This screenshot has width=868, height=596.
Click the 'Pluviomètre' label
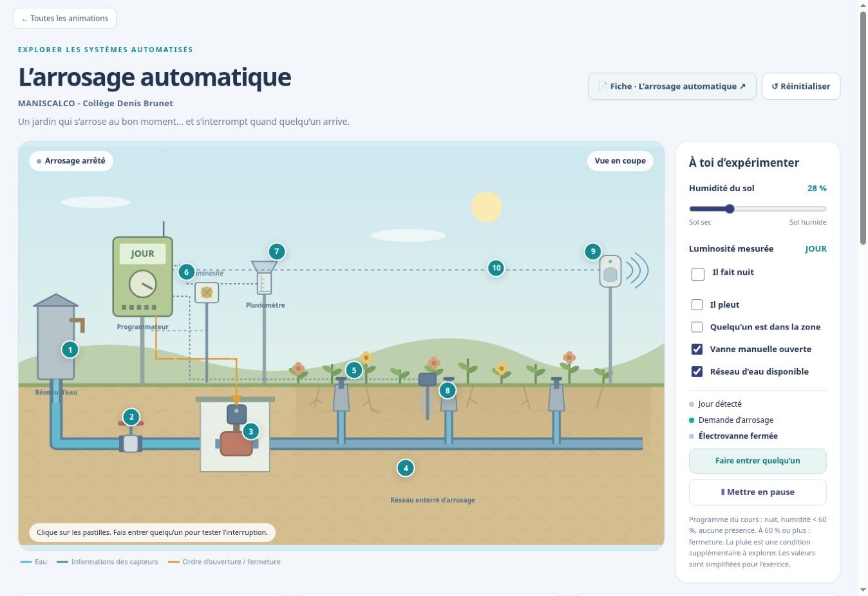(265, 305)
